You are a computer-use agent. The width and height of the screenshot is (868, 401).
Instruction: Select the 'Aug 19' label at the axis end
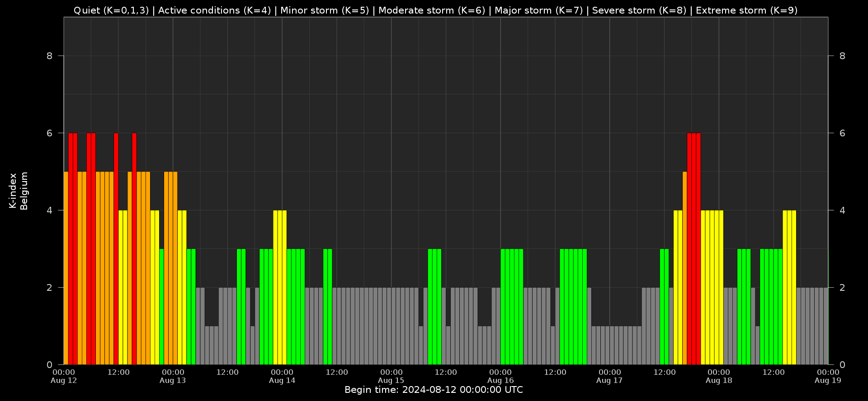(828, 381)
